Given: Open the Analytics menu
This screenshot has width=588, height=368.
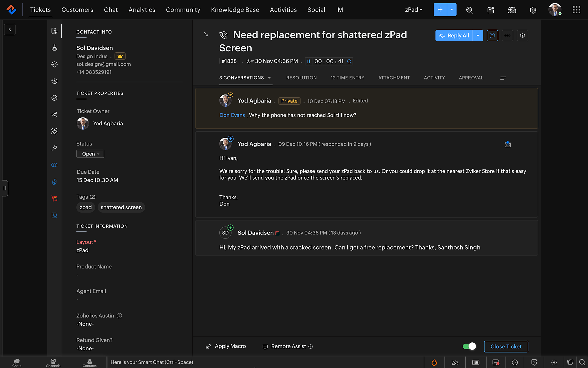Looking at the screenshot, I should (x=142, y=10).
